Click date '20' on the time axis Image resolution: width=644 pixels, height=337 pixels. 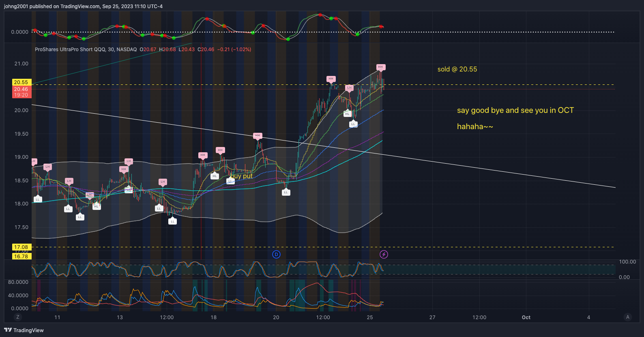[276, 318]
